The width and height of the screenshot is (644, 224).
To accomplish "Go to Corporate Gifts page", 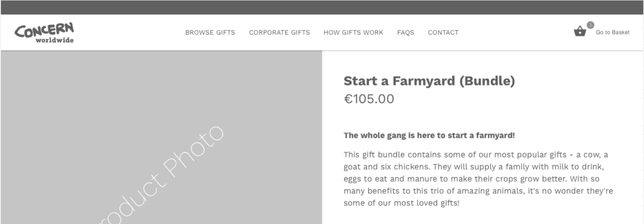I will point(279,32).
